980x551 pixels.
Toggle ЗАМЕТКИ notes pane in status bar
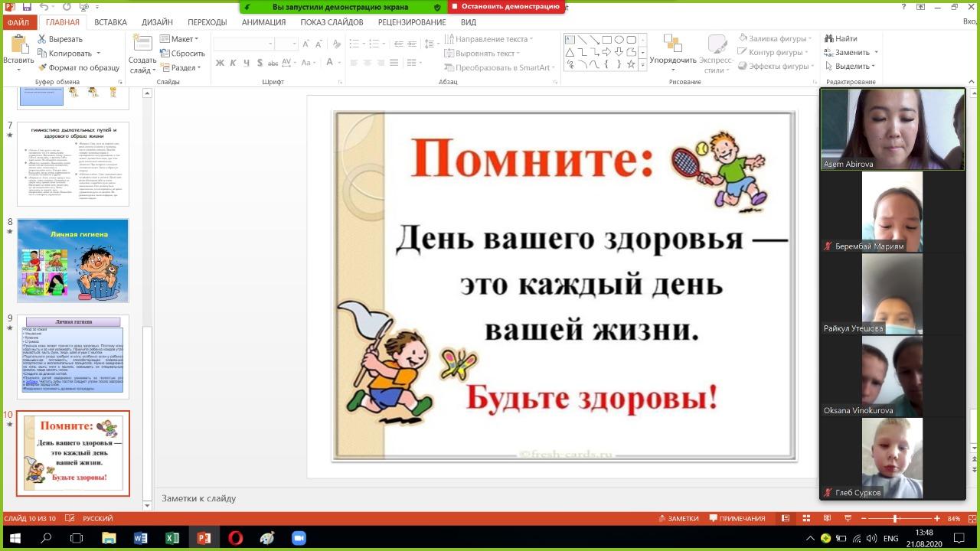tap(678, 518)
